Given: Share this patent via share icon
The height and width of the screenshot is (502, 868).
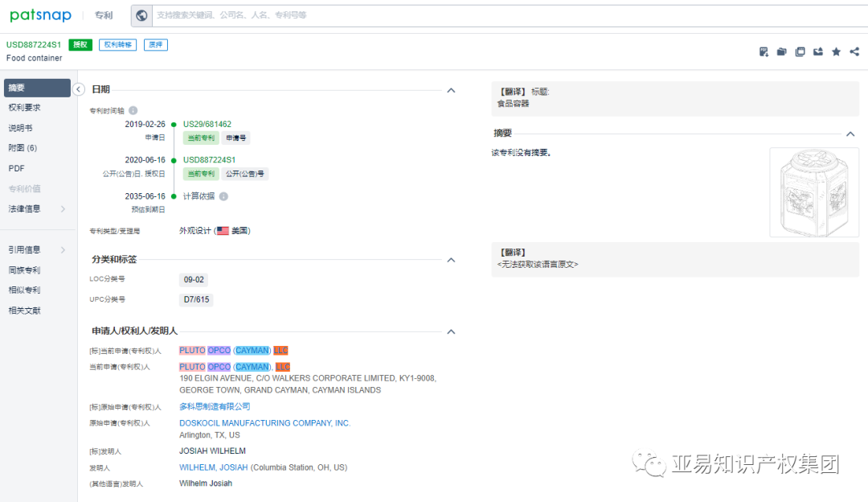Looking at the screenshot, I should coord(854,51).
